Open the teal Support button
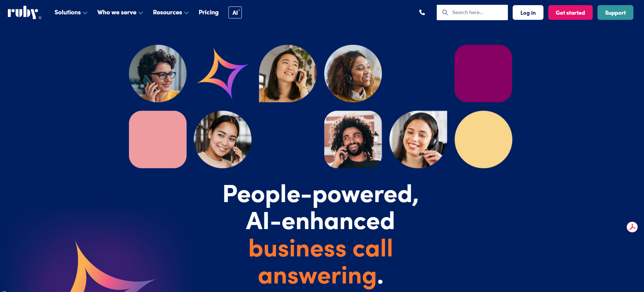This screenshot has height=292, width=644. pyautogui.click(x=615, y=13)
